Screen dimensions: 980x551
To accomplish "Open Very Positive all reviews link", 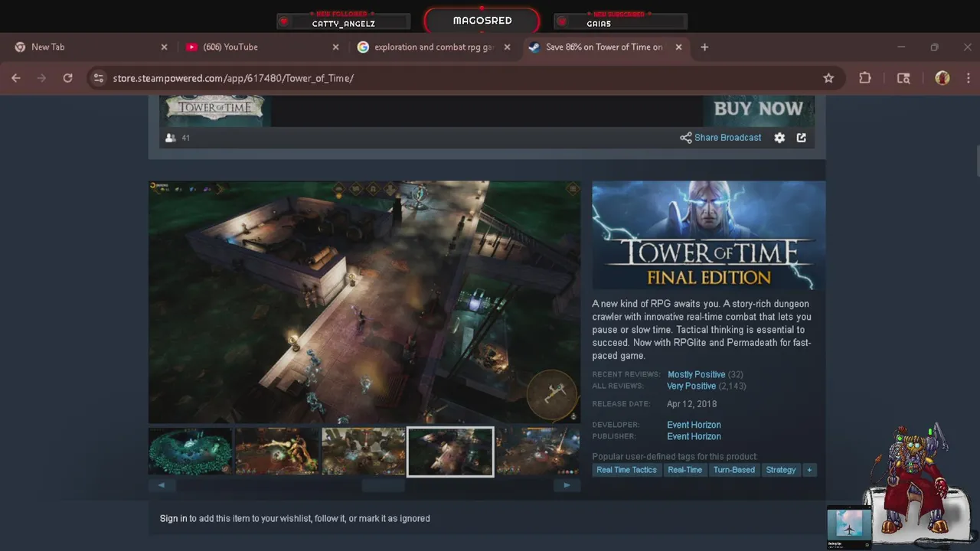I will [691, 386].
